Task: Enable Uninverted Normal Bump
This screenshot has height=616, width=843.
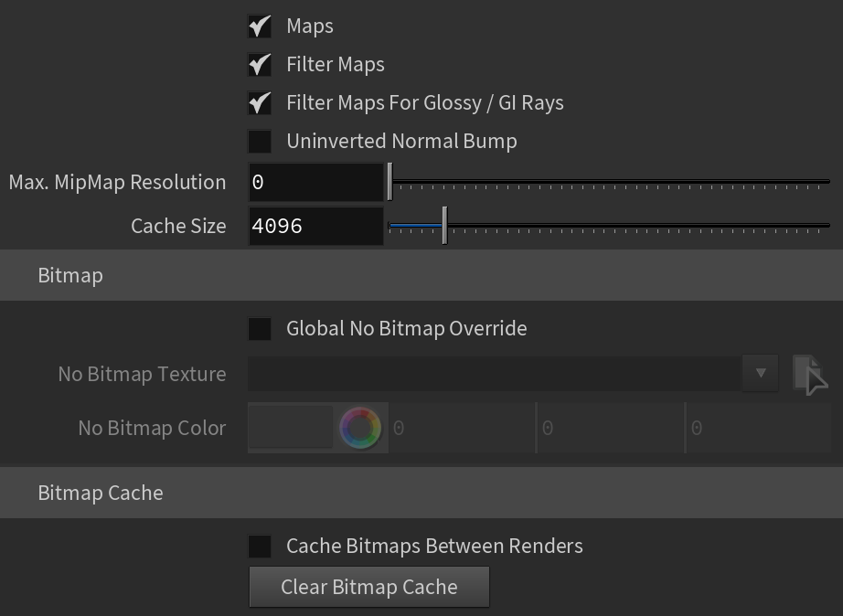Action: [260, 142]
